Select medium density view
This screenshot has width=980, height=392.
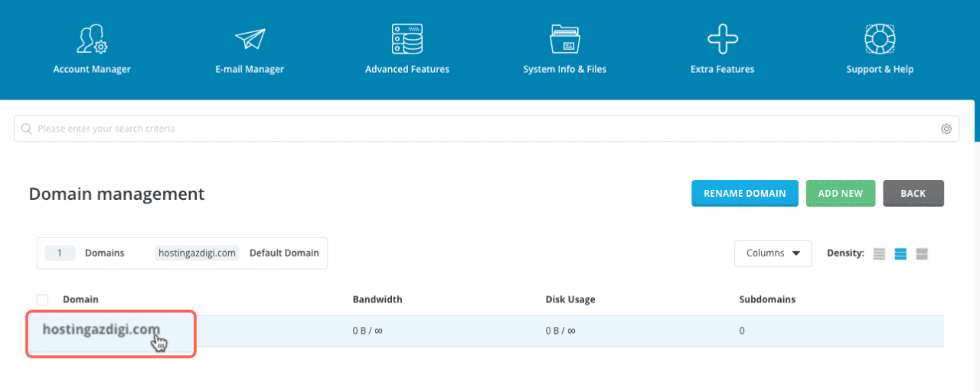(900, 253)
